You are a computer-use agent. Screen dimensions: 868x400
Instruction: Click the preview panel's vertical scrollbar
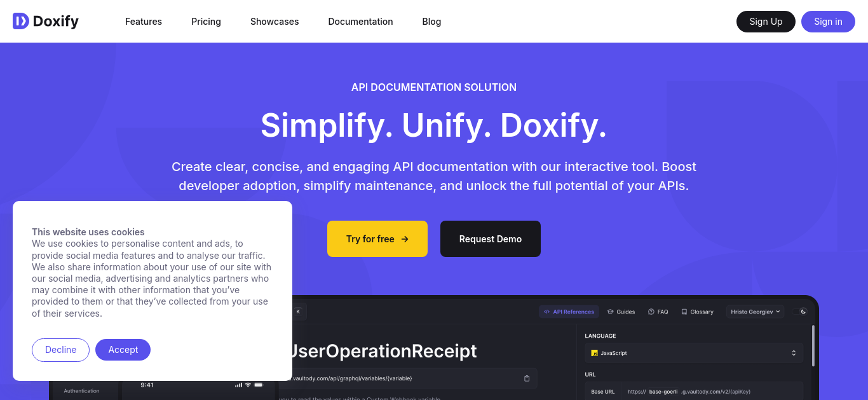tap(813, 346)
